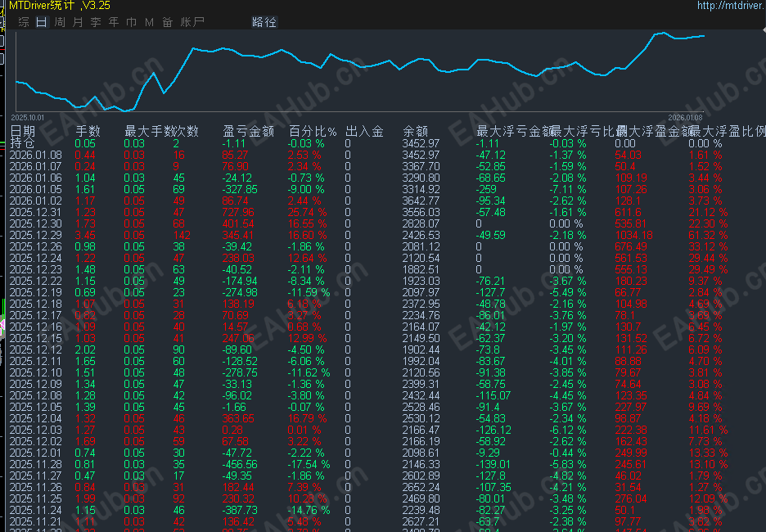Click the 727.96 profit value
This screenshot has height=532, width=766.
[x=238, y=212]
